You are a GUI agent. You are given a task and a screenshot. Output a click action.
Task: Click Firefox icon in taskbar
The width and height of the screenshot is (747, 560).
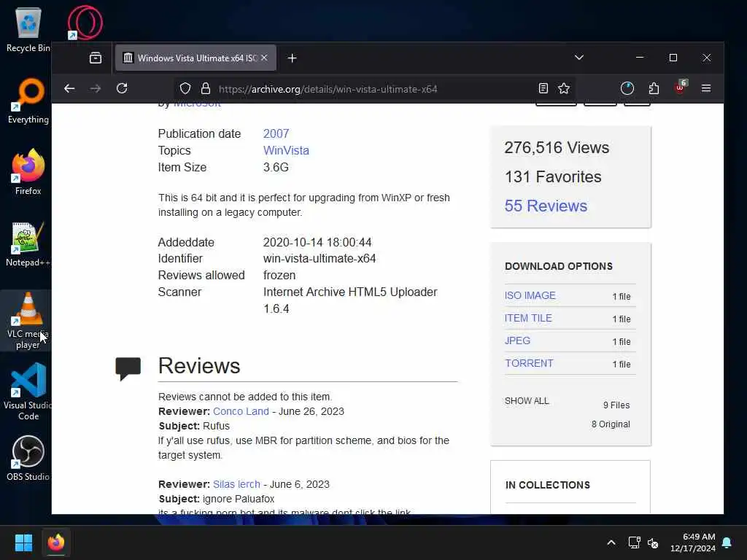pos(56,542)
